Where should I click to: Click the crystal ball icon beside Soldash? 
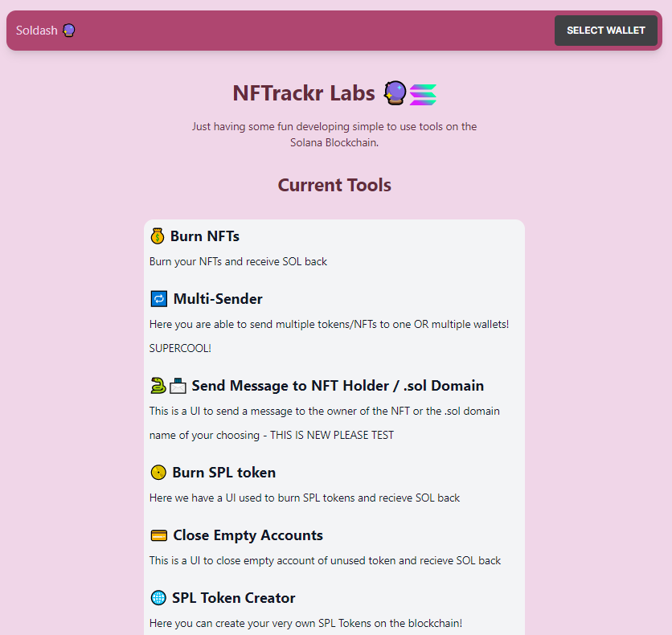point(69,31)
